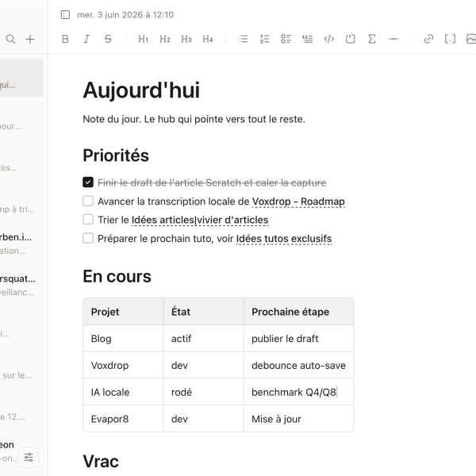
Task: Click the 'Vrac' heading
Action: (101, 462)
